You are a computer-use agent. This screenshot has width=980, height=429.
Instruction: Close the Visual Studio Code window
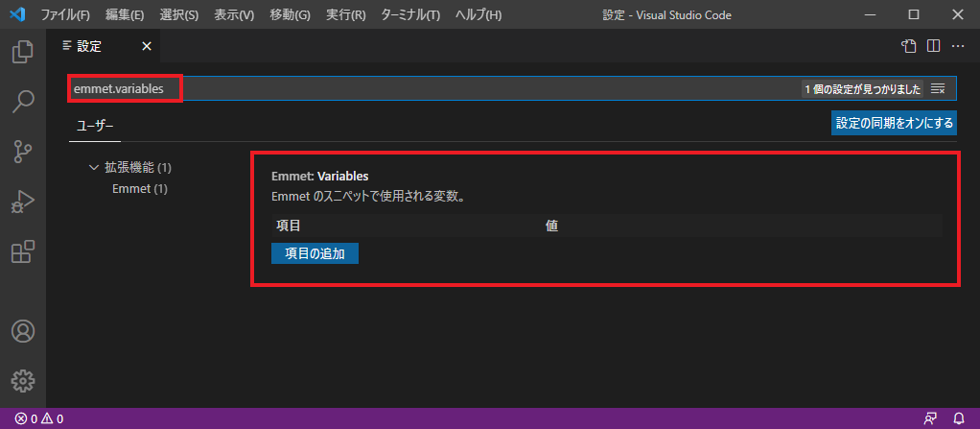958,14
